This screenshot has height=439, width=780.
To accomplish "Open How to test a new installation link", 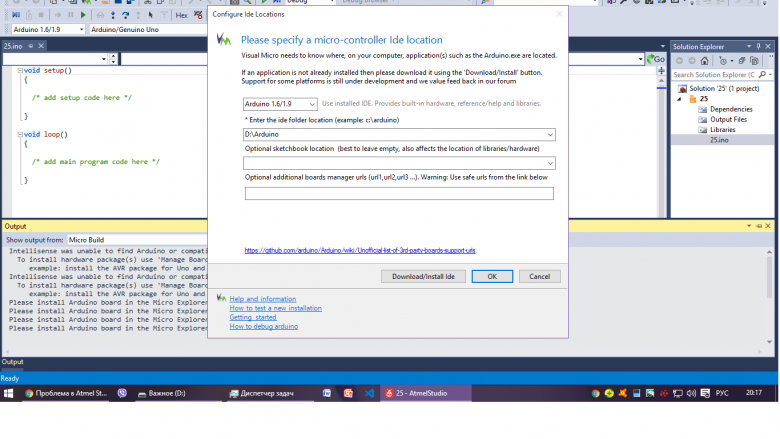I will point(276,308).
